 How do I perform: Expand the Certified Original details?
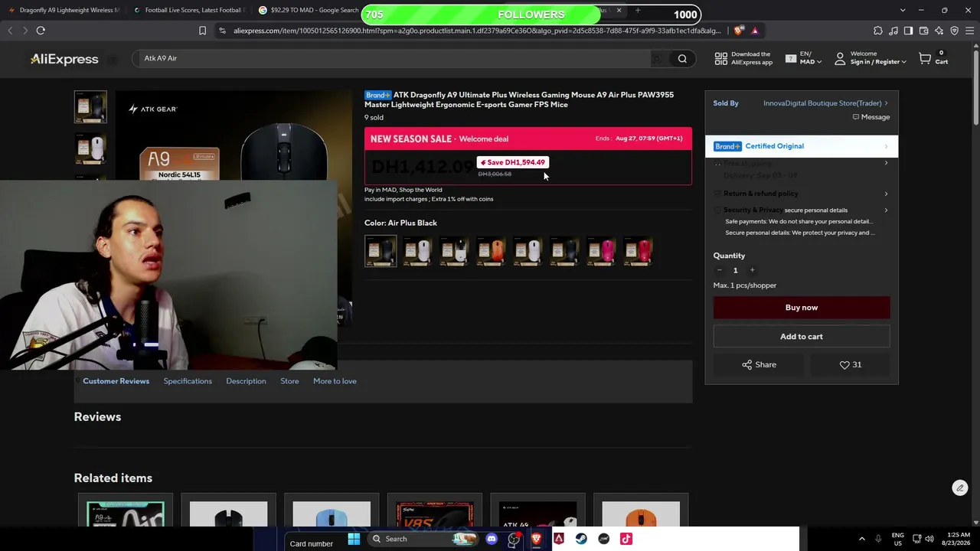tap(802, 146)
